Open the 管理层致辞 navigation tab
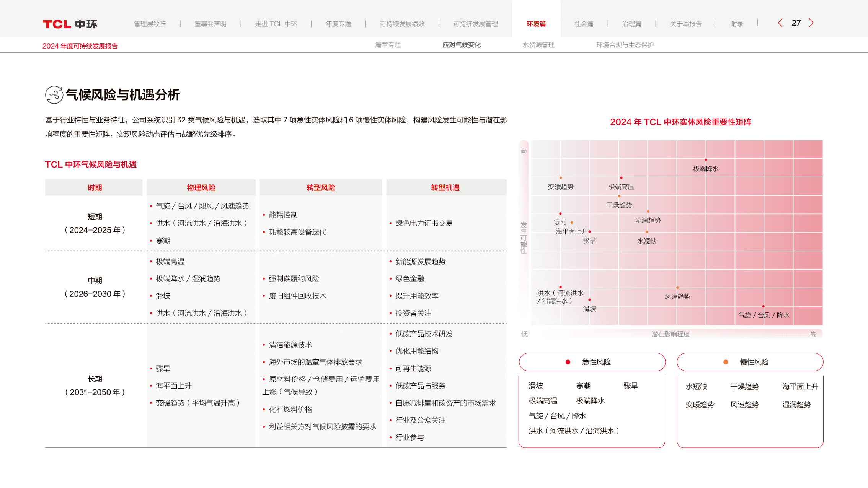Image resolution: width=868 pixels, height=488 pixels. [x=150, y=24]
